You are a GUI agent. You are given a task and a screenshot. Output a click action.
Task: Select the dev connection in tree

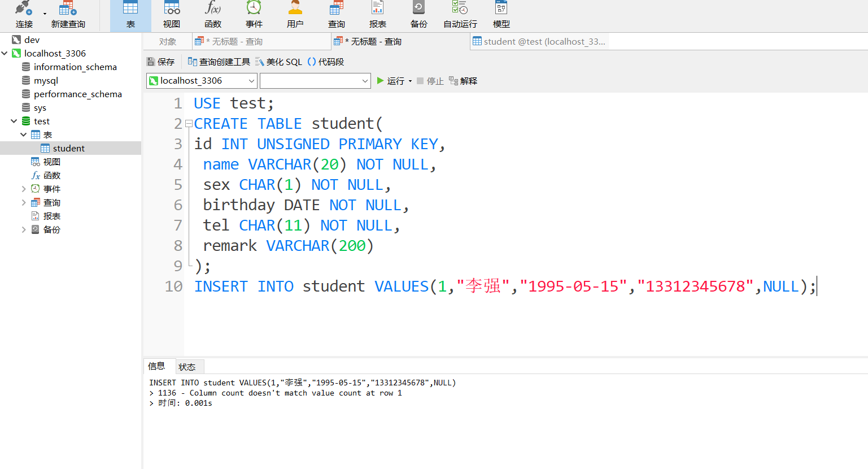point(32,40)
